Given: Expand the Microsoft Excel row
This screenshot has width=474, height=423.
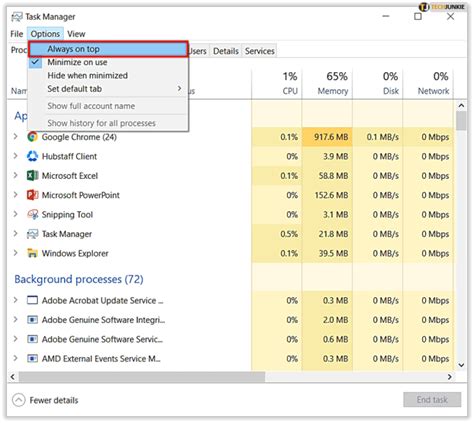Looking at the screenshot, I should (x=15, y=175).
